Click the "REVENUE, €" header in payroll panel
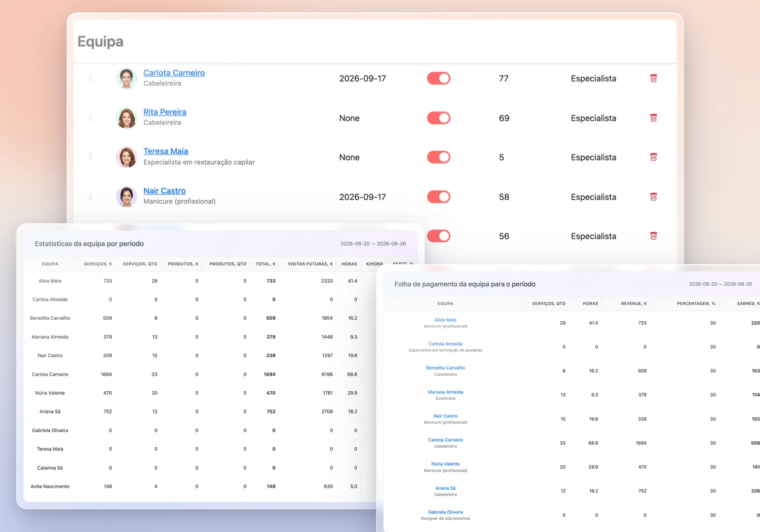This screenshot has width=760, height=532. click(634, 303)
